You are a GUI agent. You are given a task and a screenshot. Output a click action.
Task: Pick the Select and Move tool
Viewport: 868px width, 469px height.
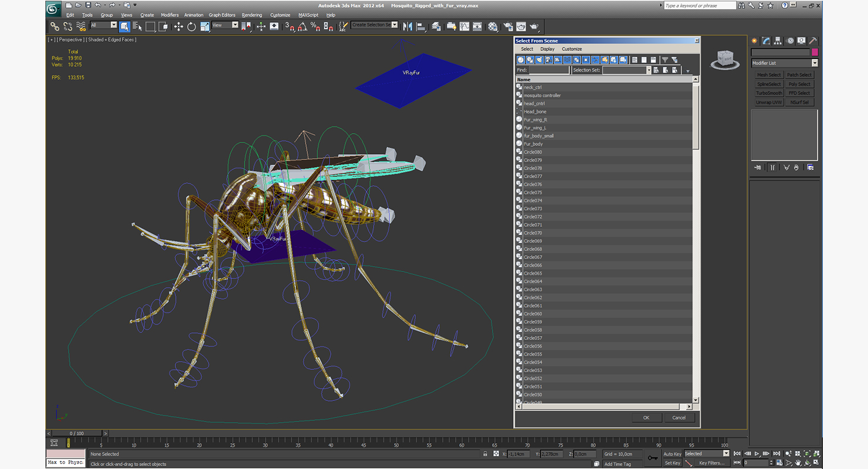(178, 26)
